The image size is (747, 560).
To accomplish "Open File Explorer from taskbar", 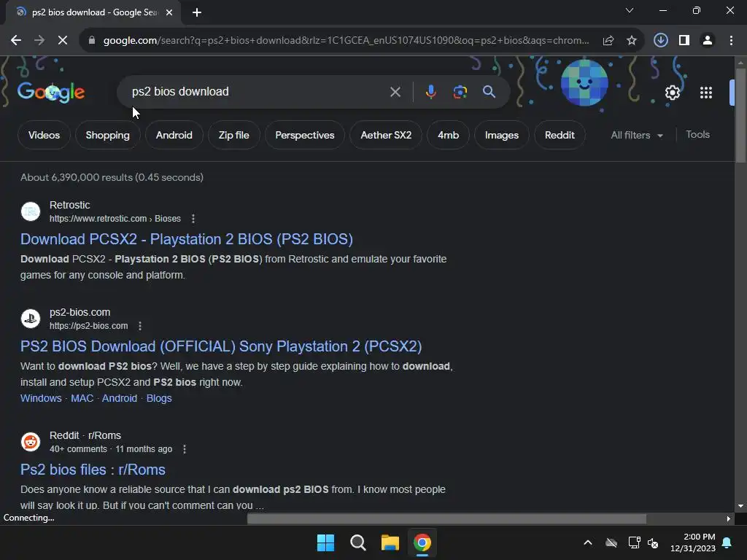I will pyautogui.click(x=390, y=542).
